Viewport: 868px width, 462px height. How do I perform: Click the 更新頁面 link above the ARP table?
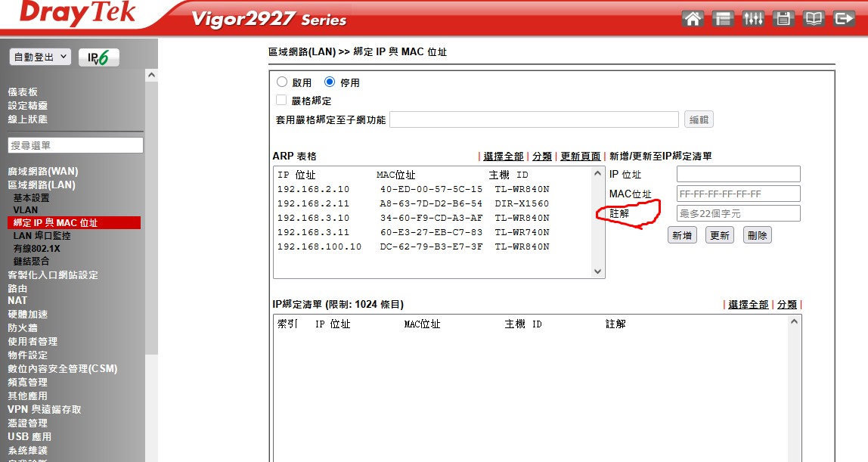click(580, 157)
